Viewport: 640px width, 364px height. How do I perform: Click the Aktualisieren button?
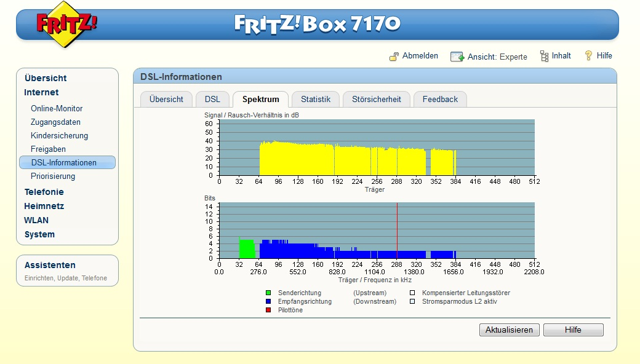pos(509,330)
